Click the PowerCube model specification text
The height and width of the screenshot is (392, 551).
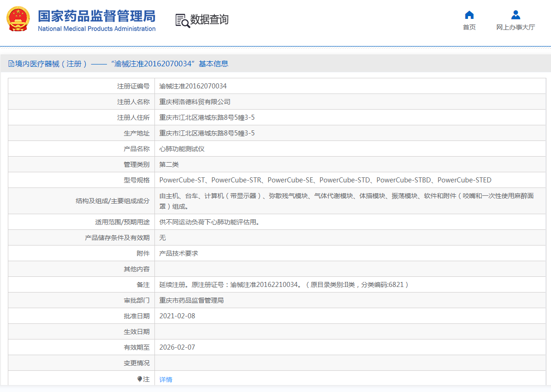pyautogui.click(x=325, y=180)
